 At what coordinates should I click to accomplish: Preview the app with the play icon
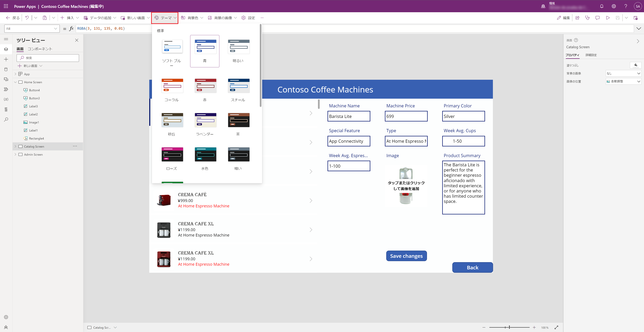(x=607, y=18)
